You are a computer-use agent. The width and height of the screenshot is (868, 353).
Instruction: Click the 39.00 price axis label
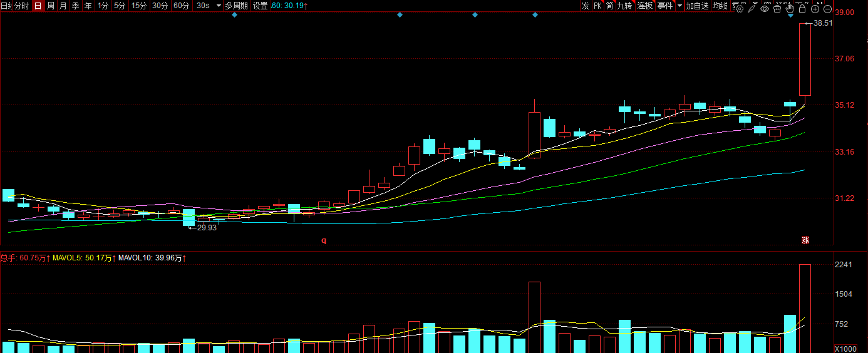[845, 12]
